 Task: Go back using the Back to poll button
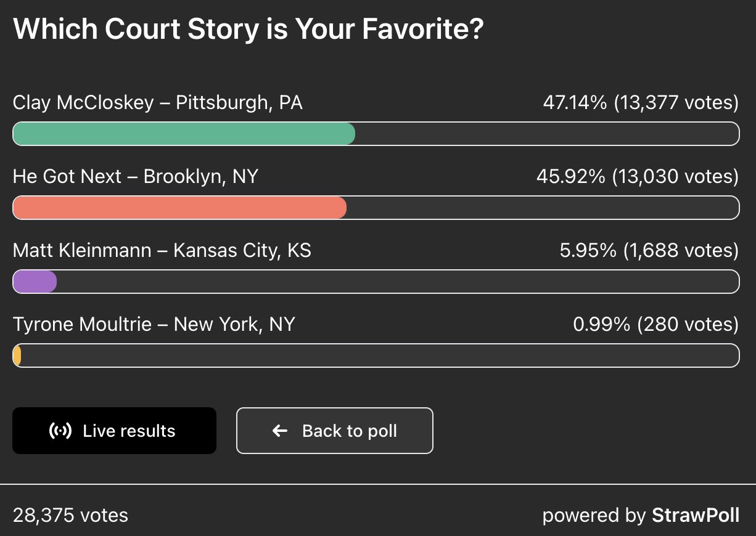(x=335, y=431)
